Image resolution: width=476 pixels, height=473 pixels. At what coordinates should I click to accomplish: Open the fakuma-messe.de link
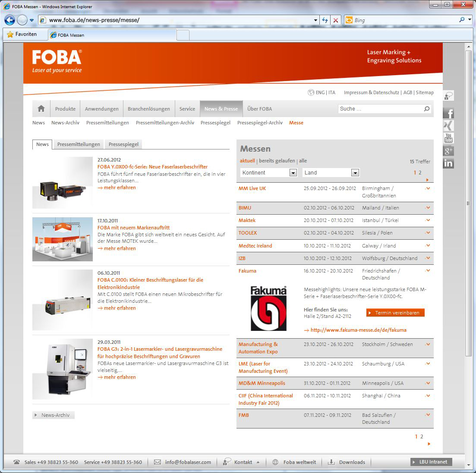[358, 330]
